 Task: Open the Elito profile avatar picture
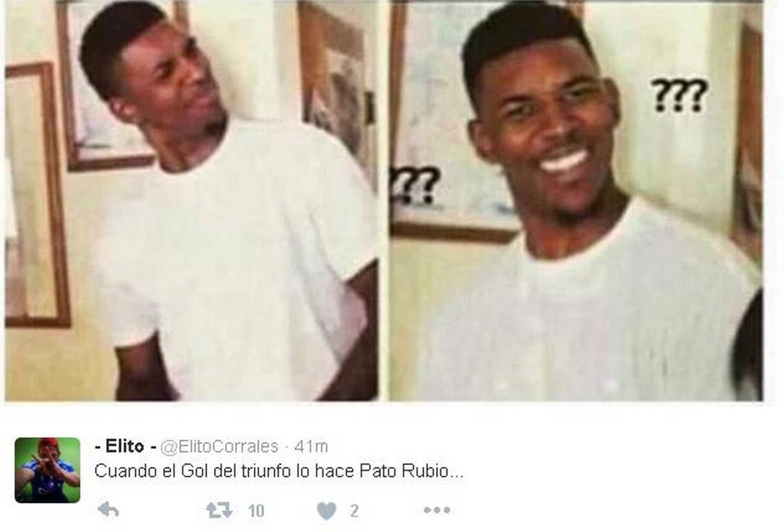coord(48,470)
